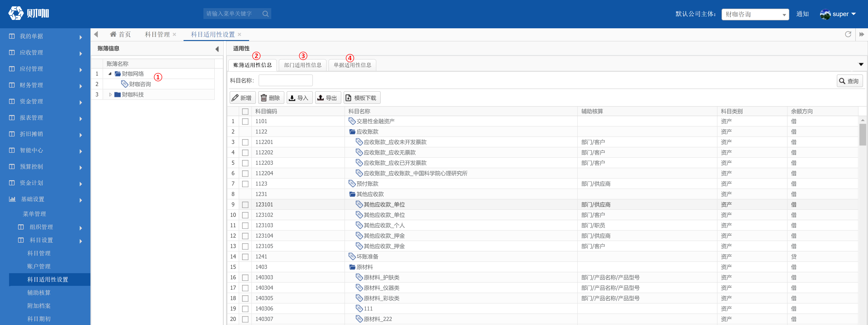Open 辅助核算 in the sidebar

[39, 293]
